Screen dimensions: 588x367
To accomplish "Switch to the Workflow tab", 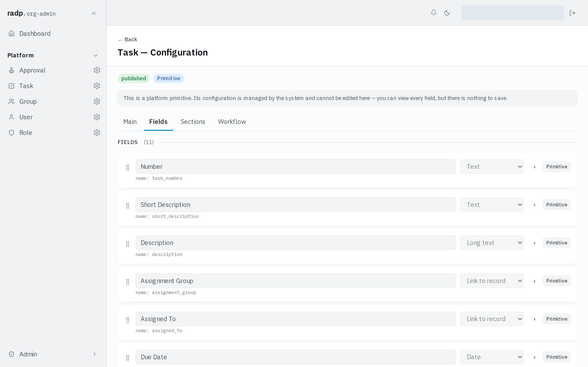I will point(232,122).
